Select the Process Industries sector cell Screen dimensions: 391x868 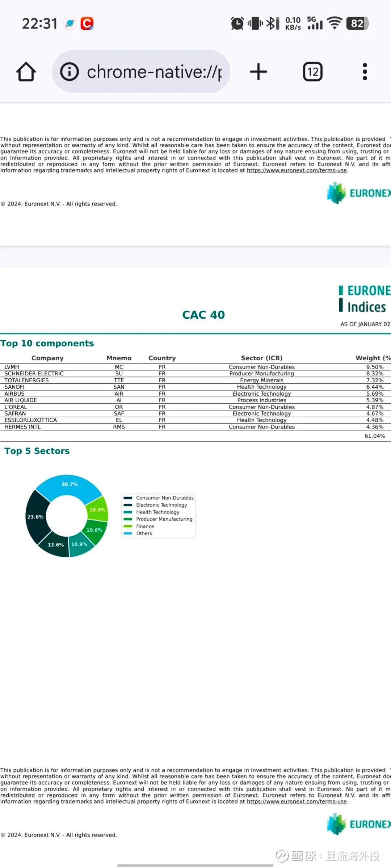[x=262, y=400]
